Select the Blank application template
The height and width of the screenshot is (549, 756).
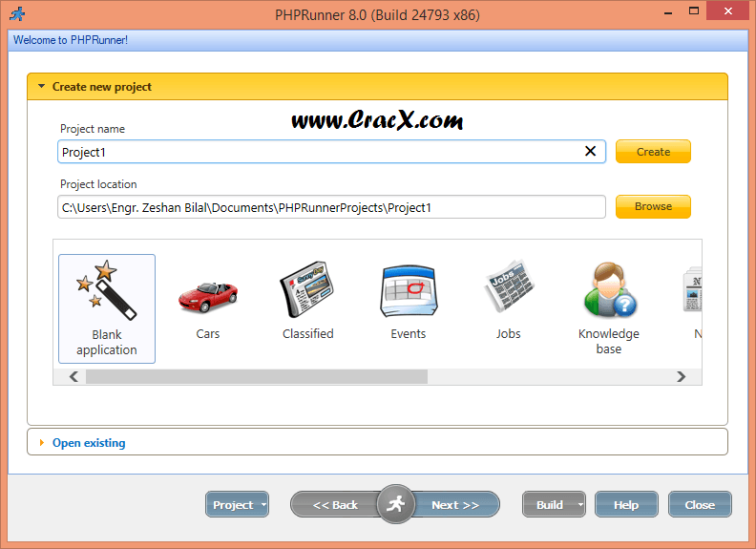pyautogui.click(x=107, y=308)
